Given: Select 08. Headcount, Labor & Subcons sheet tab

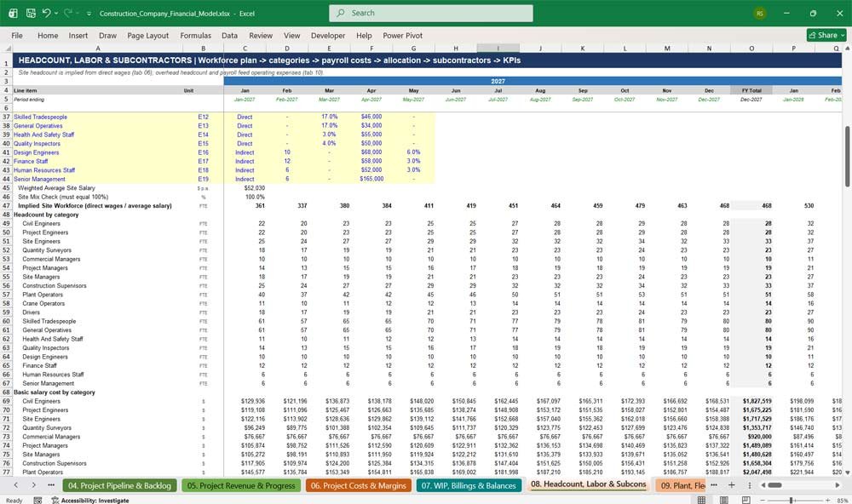Looking at the screenshot, I should tap(588, 484).
